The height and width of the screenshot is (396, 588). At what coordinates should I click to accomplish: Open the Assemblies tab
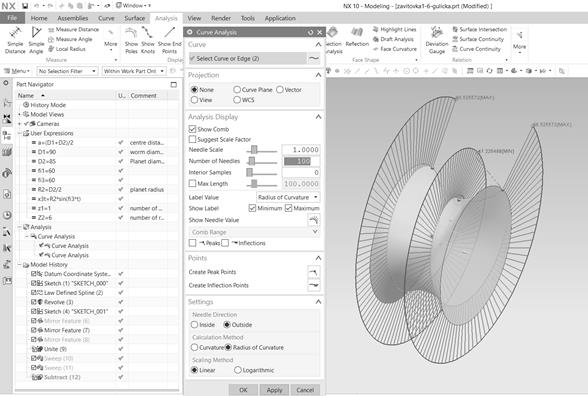click(x=73, y=18)
